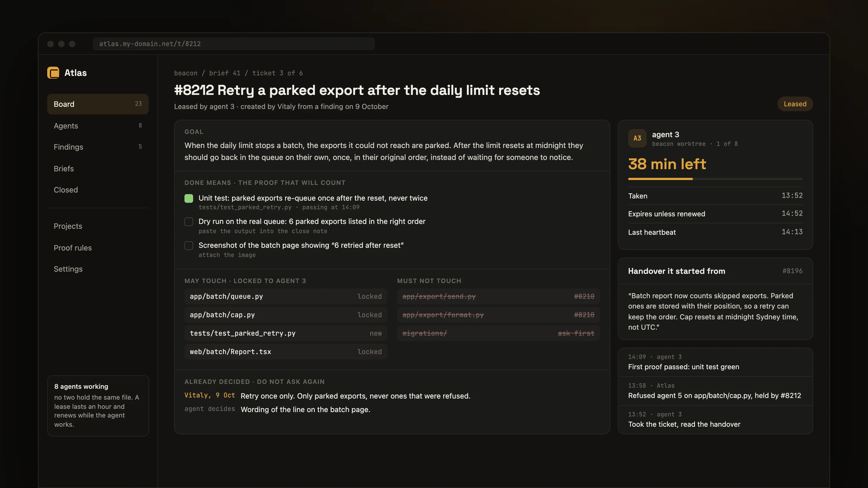Select app/batch/queue.py file row
The width and height of the screenshot is (868, 488).
(x=286, y=296)
